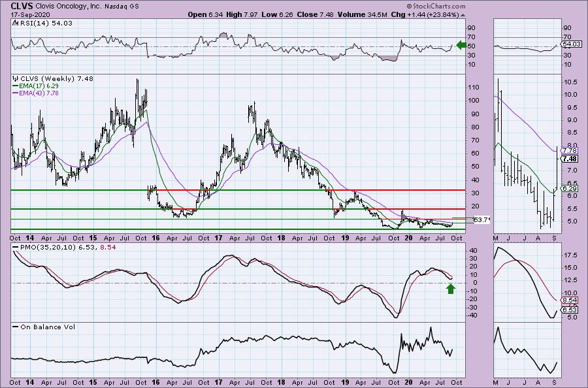The height and width of the screenshot is (388, 588).
Task: Click the bold 7.48 price tag on right axis
Action: click(x=570, y=159)
